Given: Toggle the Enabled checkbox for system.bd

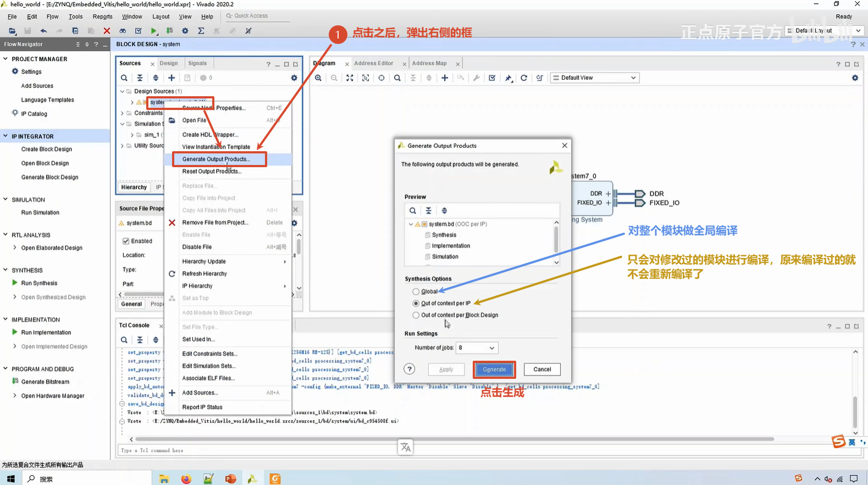Looking at the screenshot, I should [x=126, y=241].
